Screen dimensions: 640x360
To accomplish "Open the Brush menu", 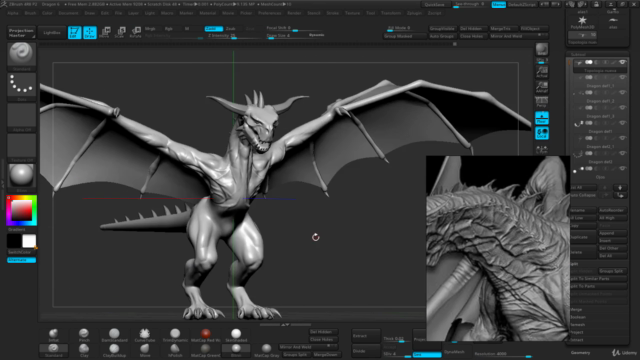I will (30, 13).
